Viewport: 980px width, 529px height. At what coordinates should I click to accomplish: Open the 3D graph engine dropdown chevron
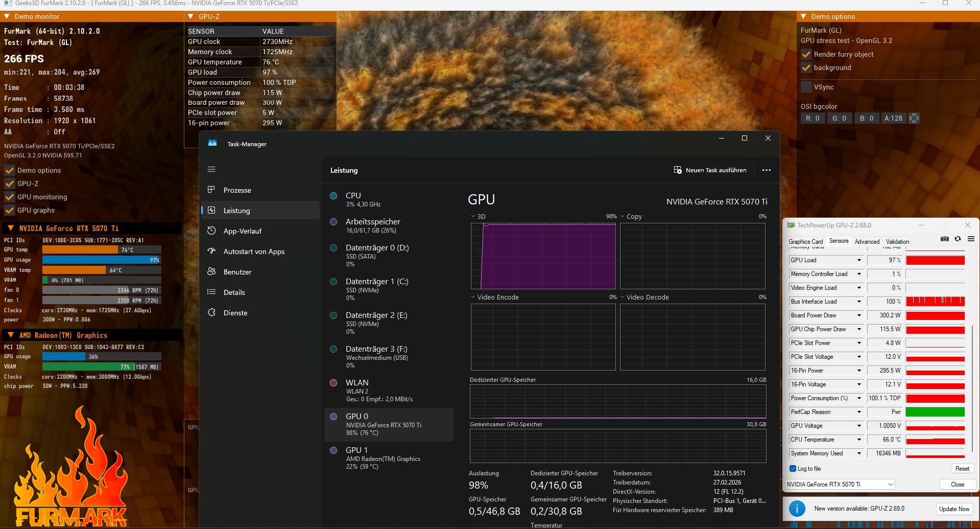[473, 217]
